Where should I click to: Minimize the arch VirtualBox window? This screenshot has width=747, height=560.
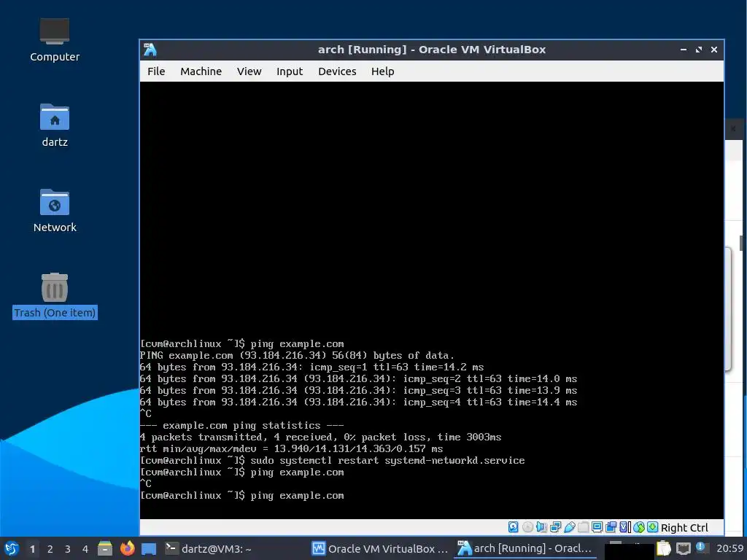[x=684, y=50]
